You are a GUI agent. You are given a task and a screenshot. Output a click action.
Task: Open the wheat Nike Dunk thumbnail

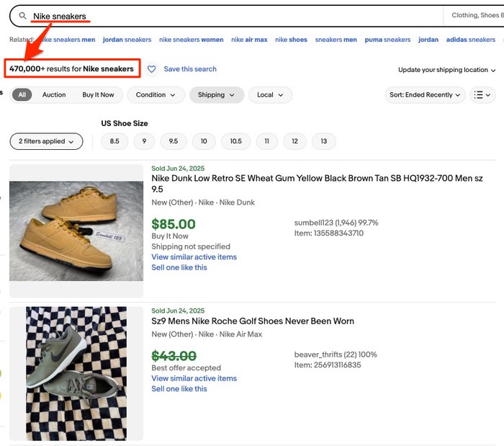click(x=76, y=231)
